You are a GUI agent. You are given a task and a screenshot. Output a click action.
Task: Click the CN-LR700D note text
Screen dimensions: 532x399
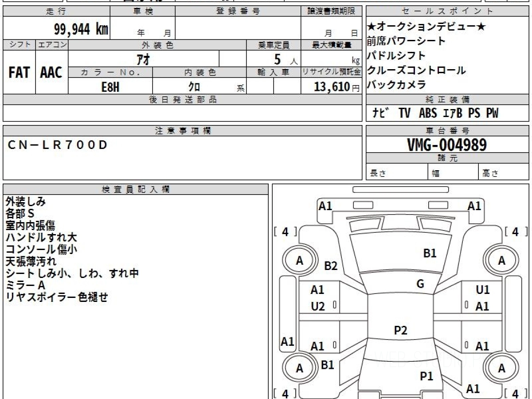[58, 145]
